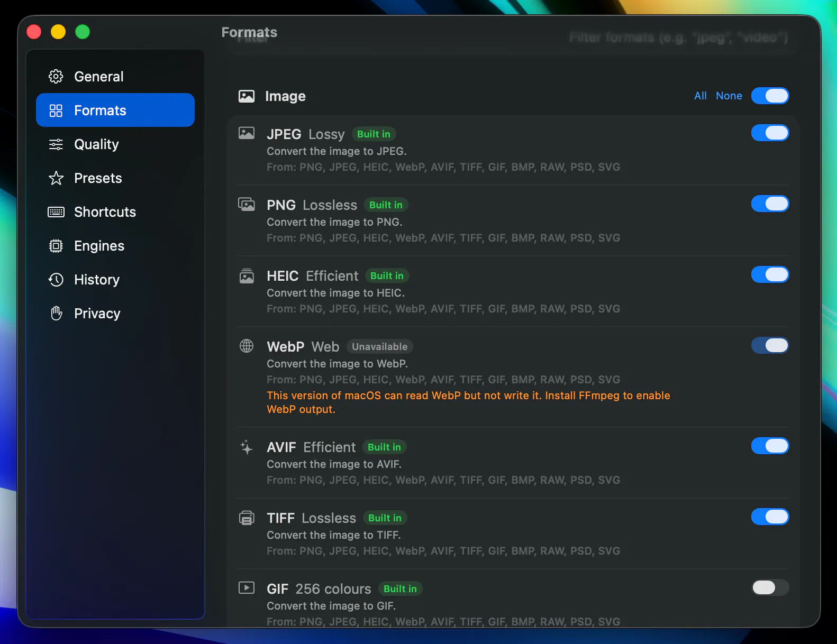Open the Presets section
Image resolution: width=837 pixels, height=644 pixels.
click(115, 178)
